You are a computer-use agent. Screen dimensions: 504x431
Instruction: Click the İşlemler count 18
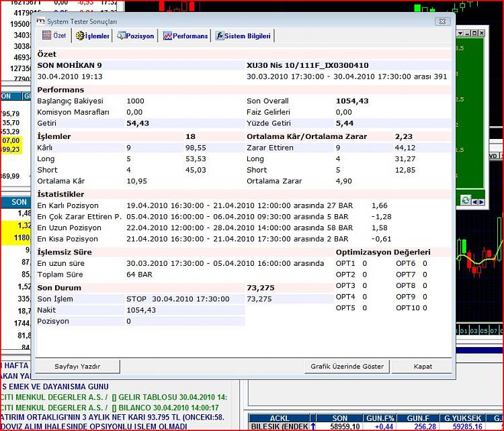[190, 136]
